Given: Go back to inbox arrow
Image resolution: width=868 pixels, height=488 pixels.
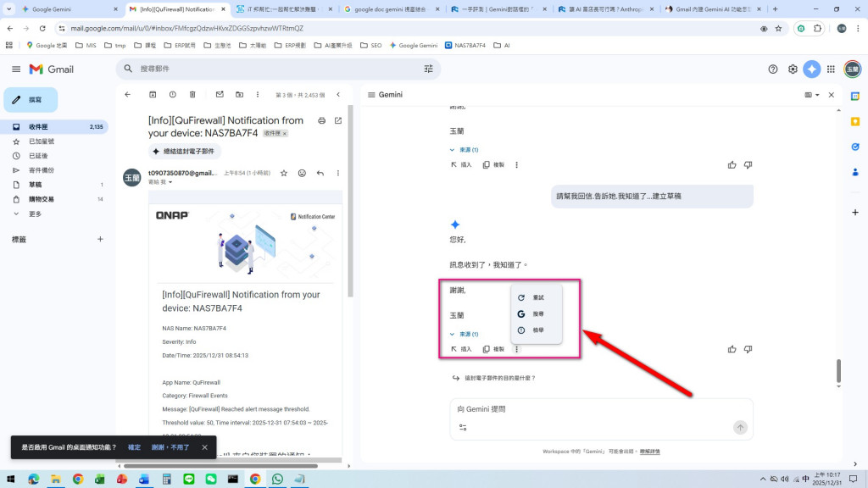Looking at the screenshot, I should (x=128, y=95).
